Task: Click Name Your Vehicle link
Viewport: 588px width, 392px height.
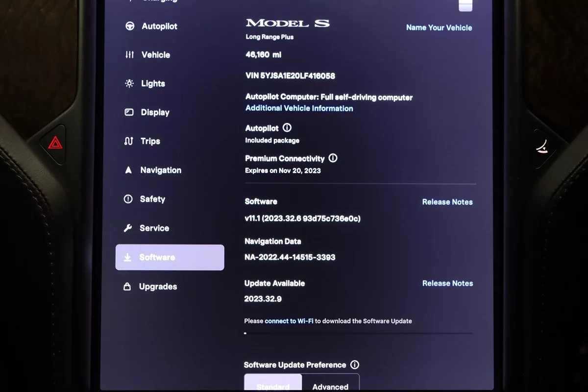Action: tap(439, 28)
